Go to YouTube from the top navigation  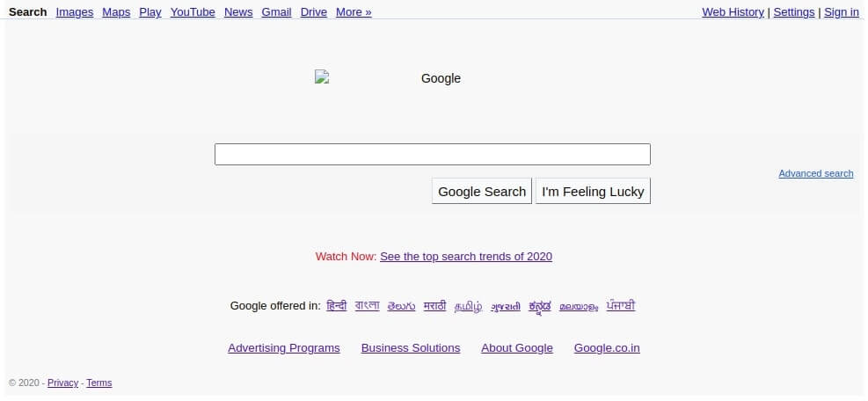click(x=193, y=12)
